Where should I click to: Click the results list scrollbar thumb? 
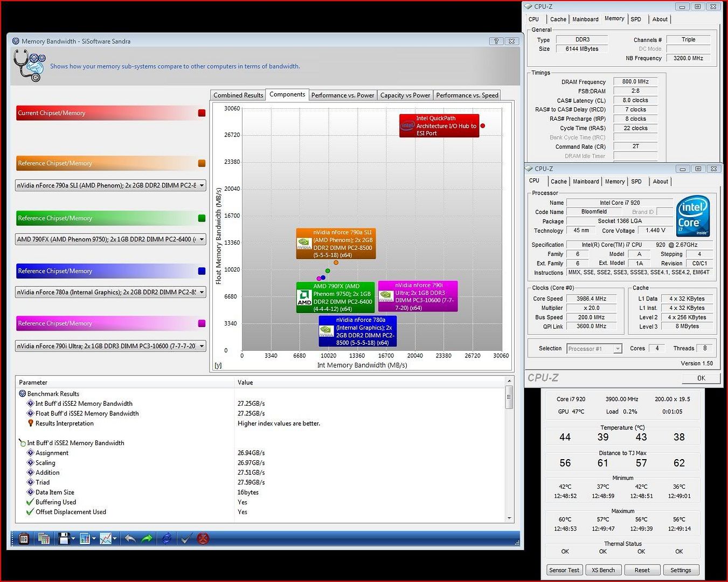[509, 398]
